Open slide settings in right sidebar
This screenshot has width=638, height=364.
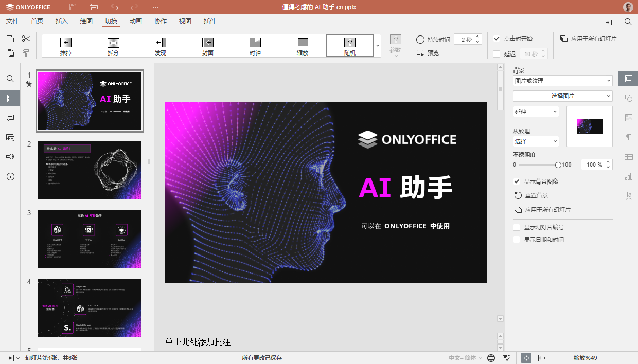click(x=628, y=79)
